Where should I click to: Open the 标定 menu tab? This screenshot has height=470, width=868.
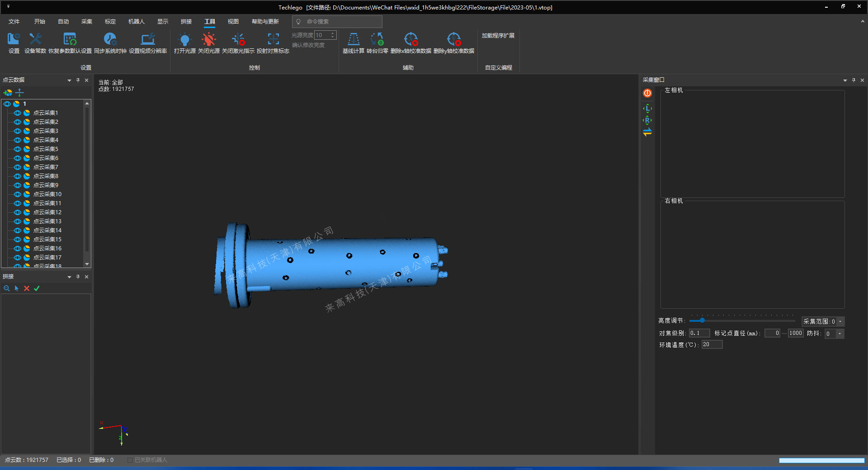[110, 22]
